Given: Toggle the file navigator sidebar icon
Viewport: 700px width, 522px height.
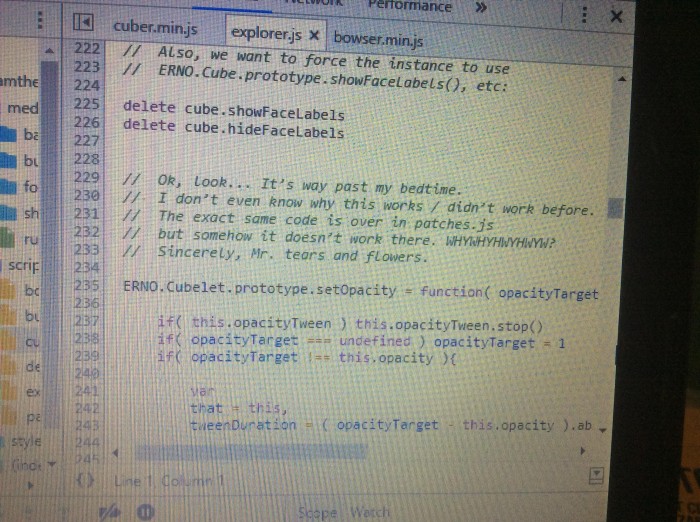Looking at the screenshot, I should (x=83, y=22).
